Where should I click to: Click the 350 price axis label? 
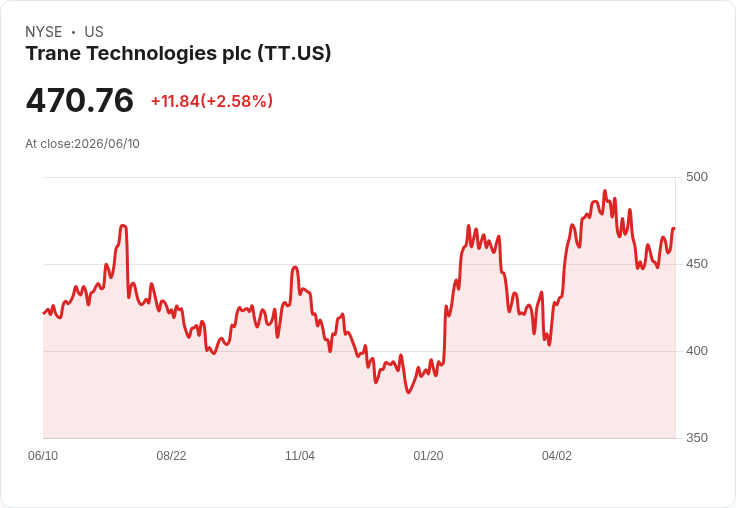697,438
